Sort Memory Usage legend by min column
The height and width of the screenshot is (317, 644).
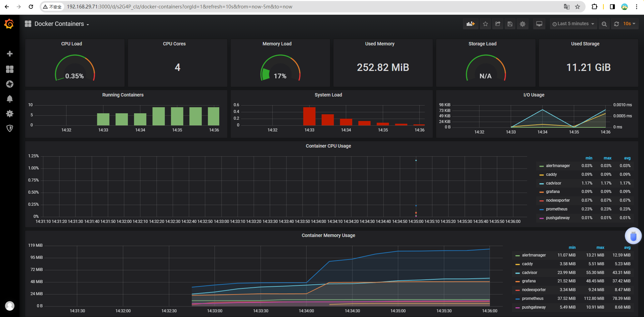572,247
